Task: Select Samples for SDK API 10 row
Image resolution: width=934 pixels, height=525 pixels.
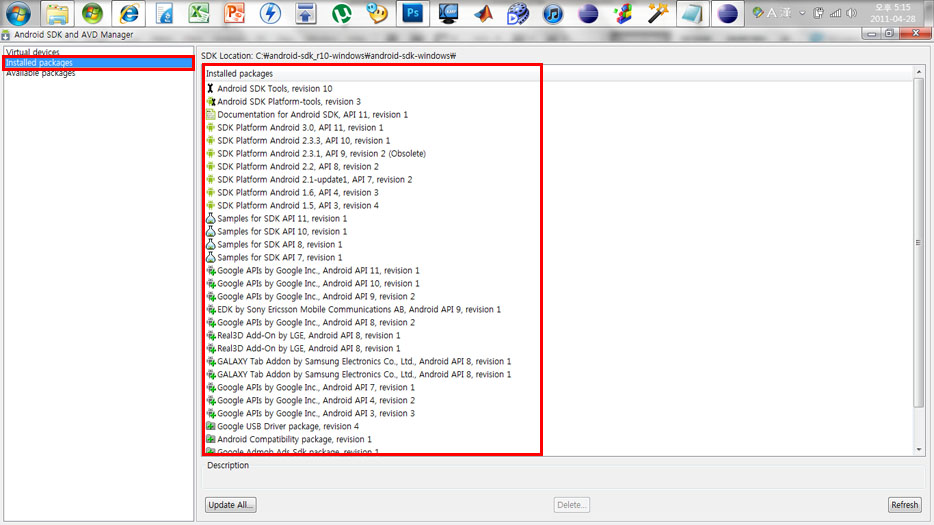Action: [x=282, y=231]
